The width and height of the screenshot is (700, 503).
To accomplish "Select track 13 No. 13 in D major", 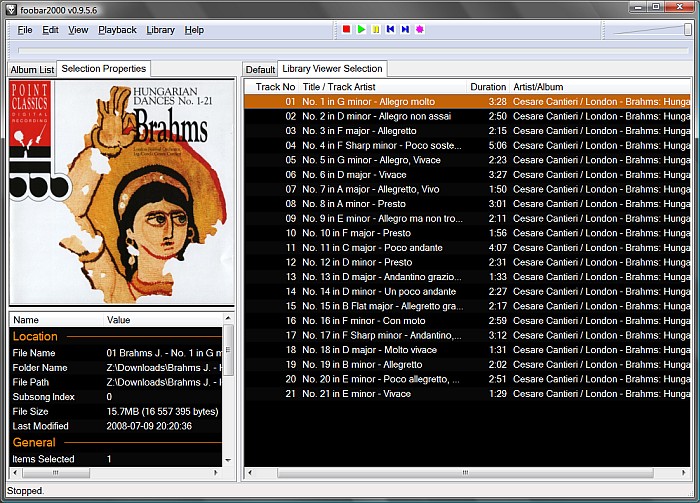I will (x=467, y=277).
